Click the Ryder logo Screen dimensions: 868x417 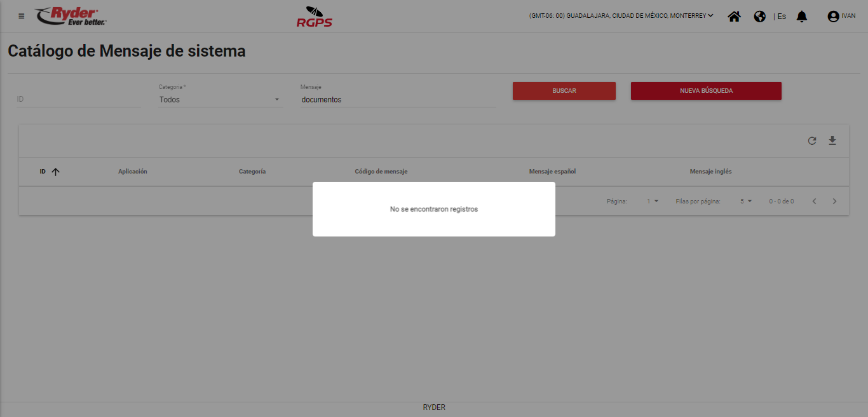click(x=71, y=16)
